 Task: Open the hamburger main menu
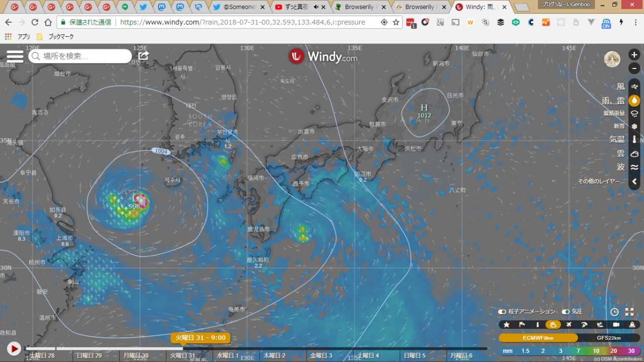[x=15, y=56]
